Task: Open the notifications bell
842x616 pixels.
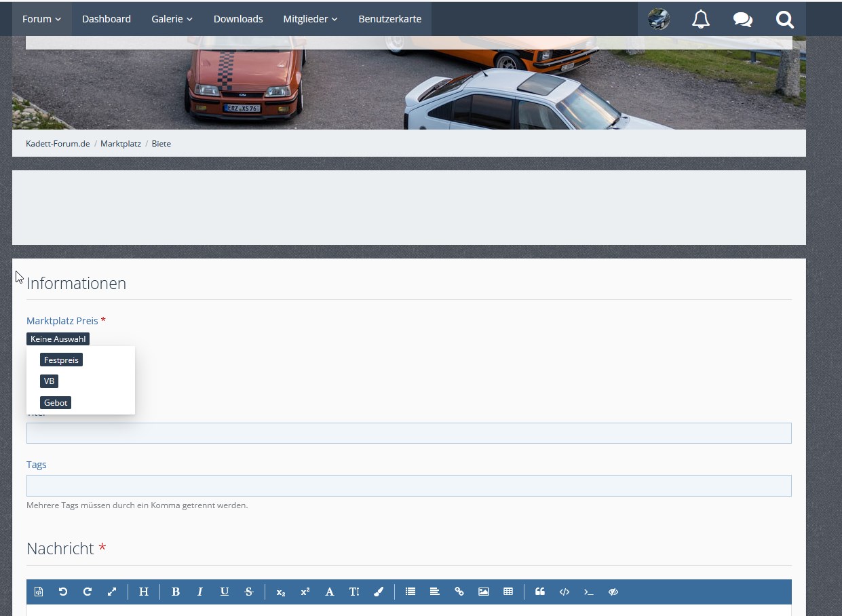Action: (700, 19)
